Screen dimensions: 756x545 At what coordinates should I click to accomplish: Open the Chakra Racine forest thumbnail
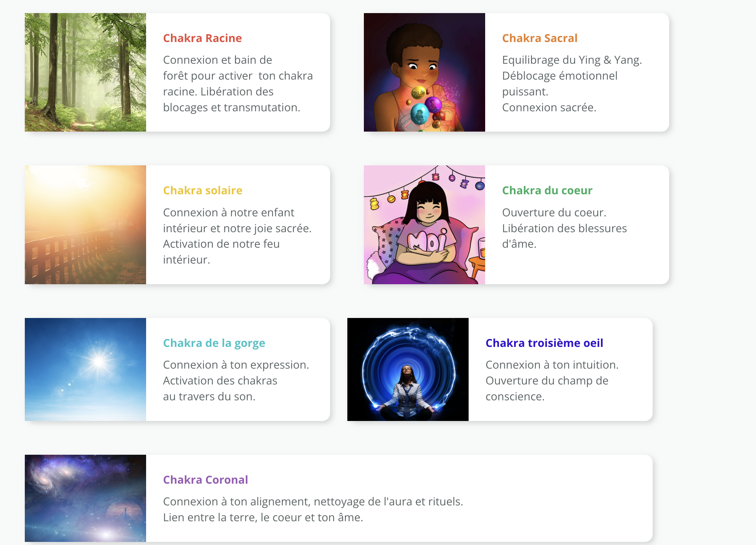tap(85, 72)
